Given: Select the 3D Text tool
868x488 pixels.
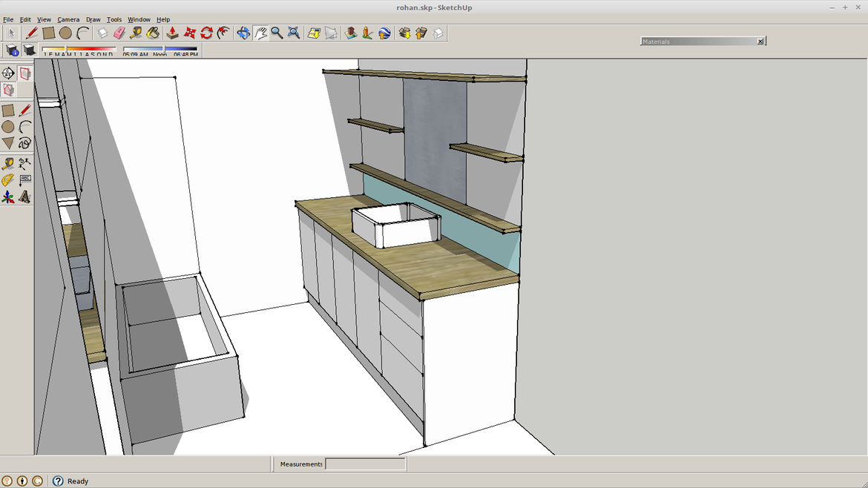Looking at the screenshot, I should [24, 197].
